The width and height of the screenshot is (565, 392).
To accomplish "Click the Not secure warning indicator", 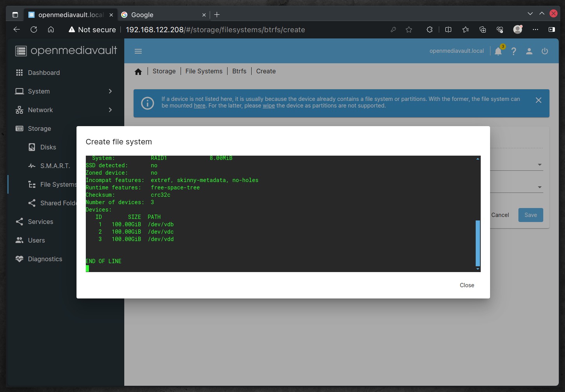I will (x=92, y=30).
